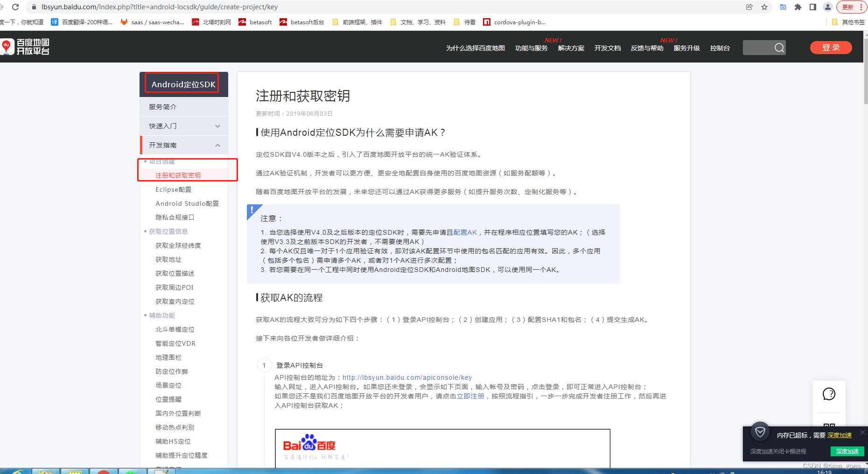
Task: Open 智能定位VDR sidebar entry
Action: pos(175,343)
